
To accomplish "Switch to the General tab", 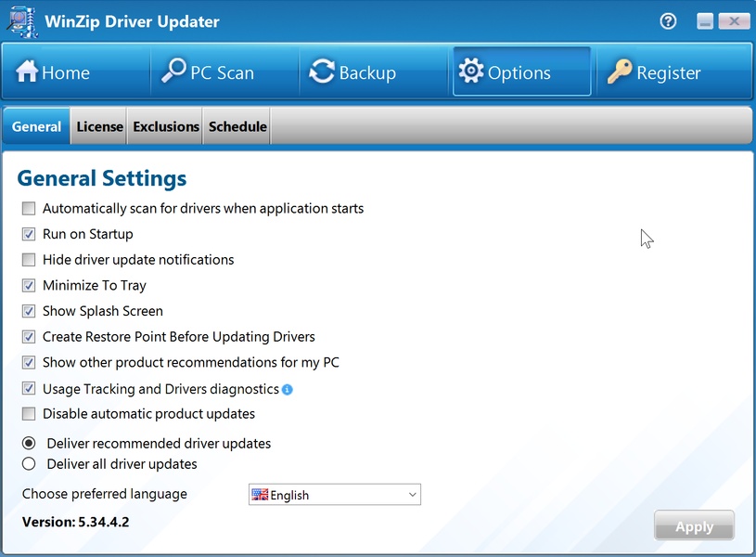I will 37,126.
